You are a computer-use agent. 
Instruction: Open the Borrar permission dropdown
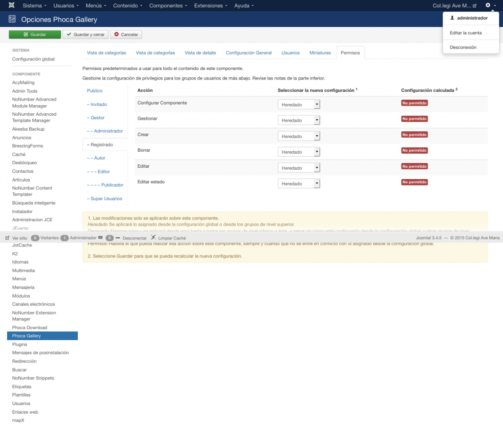(x=299, y=152)
